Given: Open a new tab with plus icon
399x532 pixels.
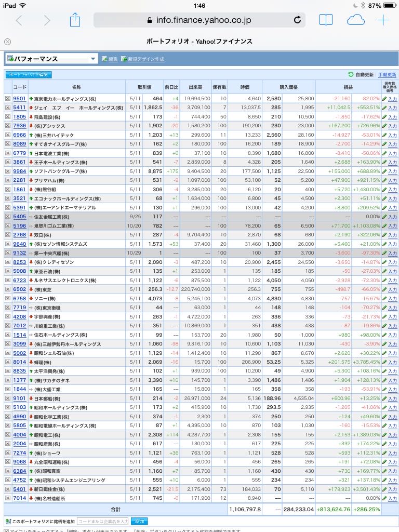Looking at the screenshot, I should coord(383,20).
